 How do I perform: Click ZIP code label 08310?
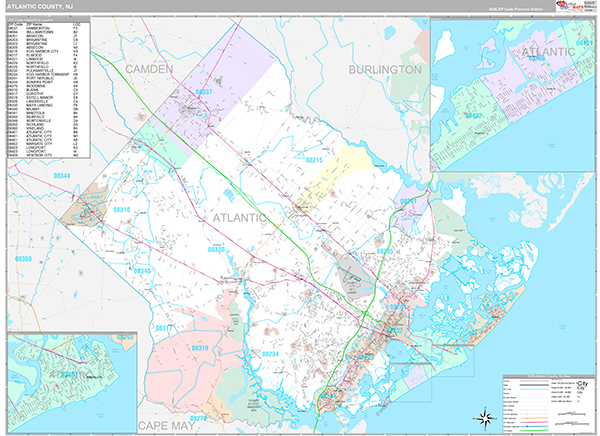pos(122,209)
